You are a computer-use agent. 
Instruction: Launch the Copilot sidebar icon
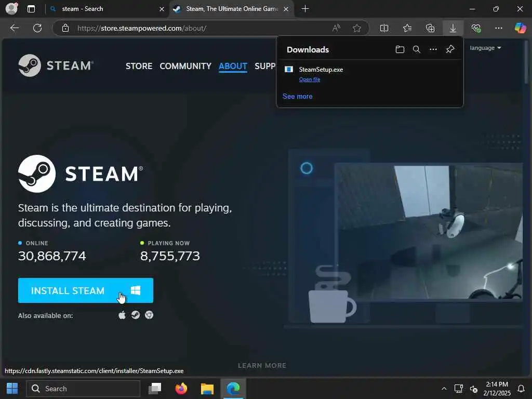click(520, 28)
